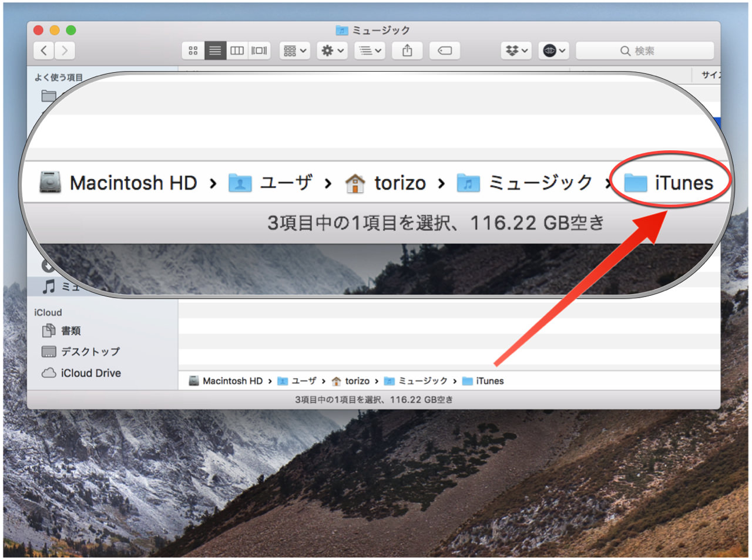This screenshot has height=560, width=752.
Task: Click Macintosh HD in the bottom path bar
Action: 233,381
